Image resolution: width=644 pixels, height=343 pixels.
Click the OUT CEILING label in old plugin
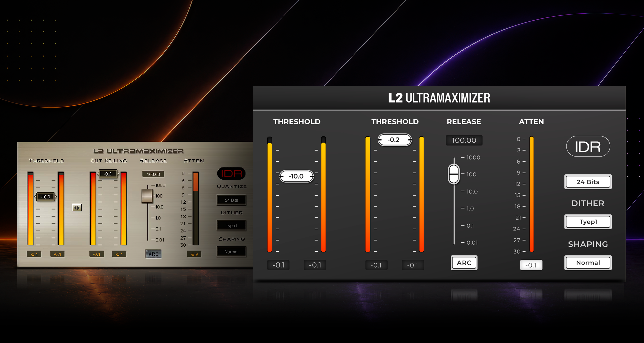[109, 161]
